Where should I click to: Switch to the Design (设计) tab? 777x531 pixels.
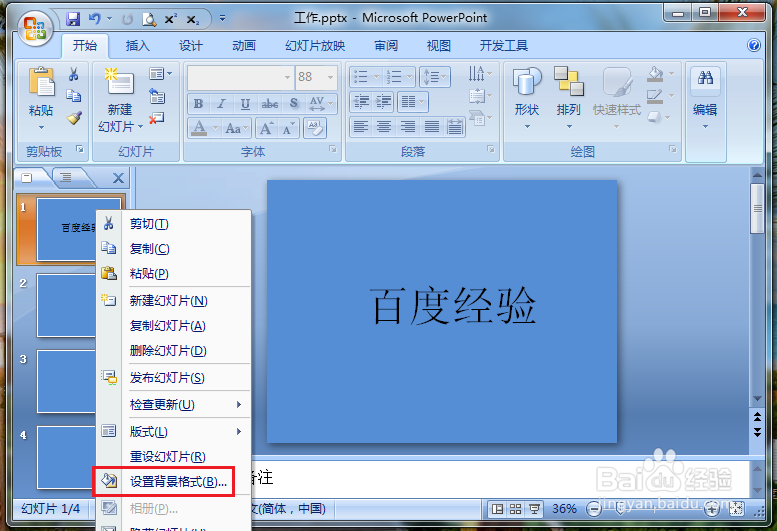[x=191, y=46]
